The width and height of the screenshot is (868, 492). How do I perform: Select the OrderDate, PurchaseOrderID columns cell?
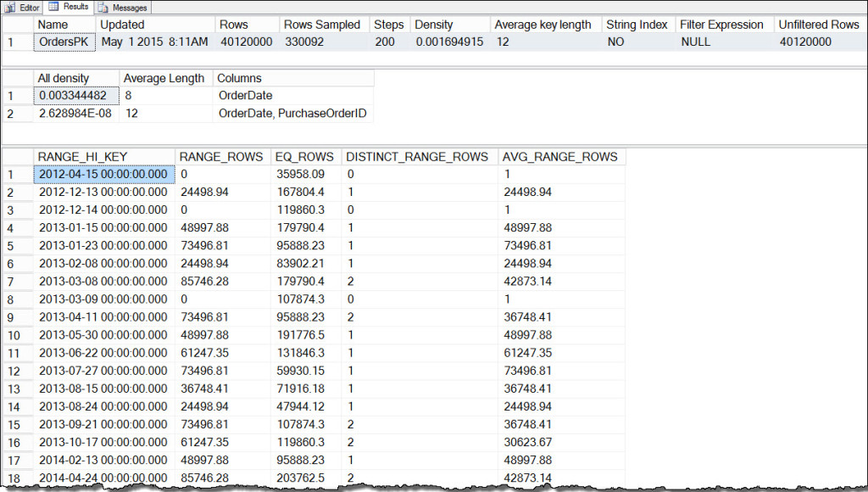tap(291, 114)
